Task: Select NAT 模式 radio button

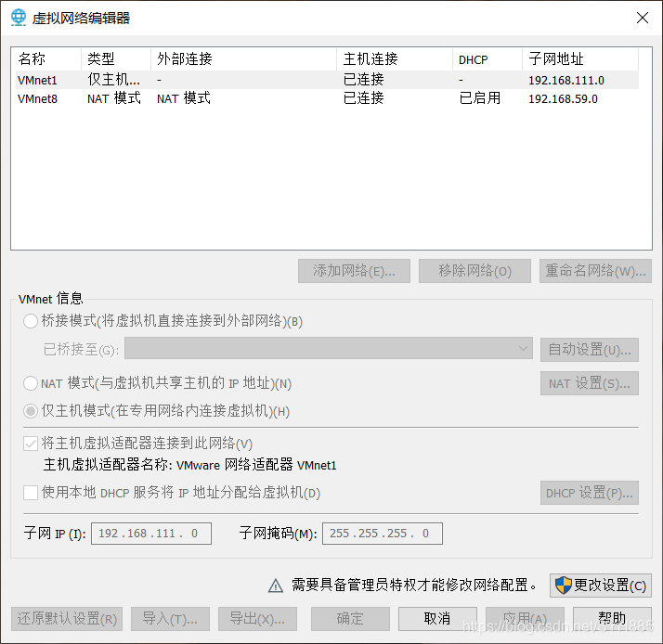Action: point(31,383)
